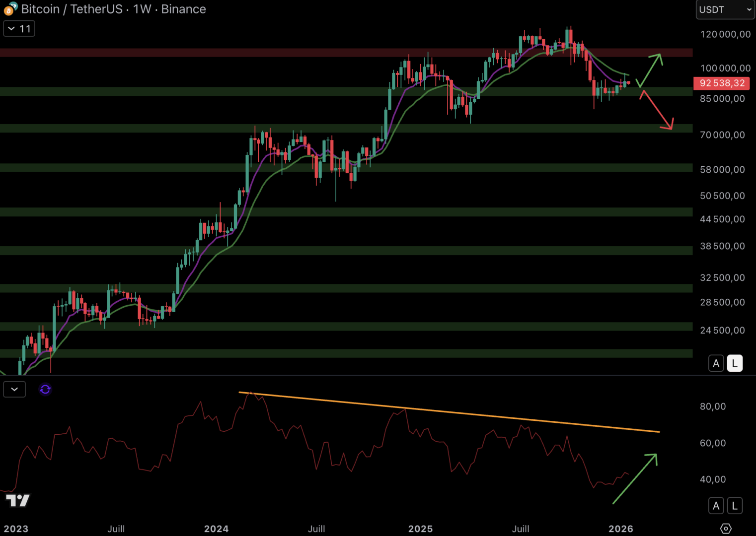Image resolution: width=756 pixels, height=536 pixels.
Task: Click the purple refresh icon in the indicator pane
Action: pyautogui.click(x=45, y=389)
